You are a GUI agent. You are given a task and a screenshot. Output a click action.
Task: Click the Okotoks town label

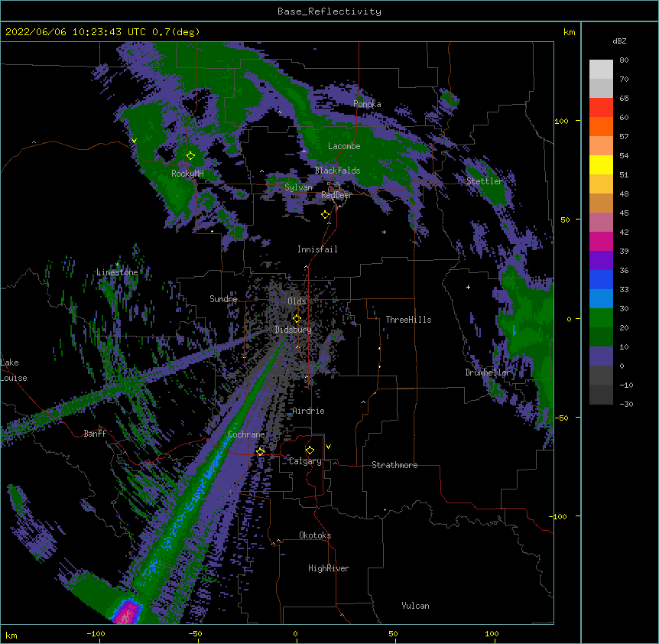tap(315, 535)
